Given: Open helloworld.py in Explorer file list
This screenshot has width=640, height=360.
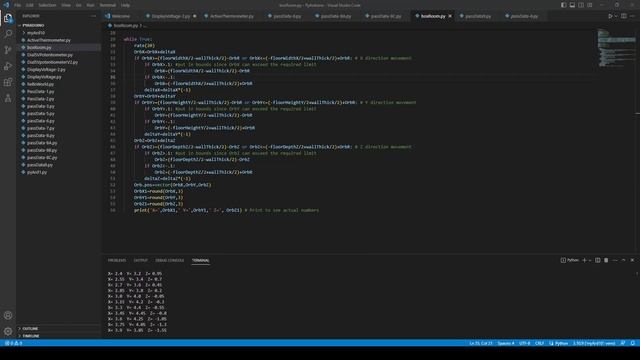Looking at the screenshot, I should [x=40, y=84].
